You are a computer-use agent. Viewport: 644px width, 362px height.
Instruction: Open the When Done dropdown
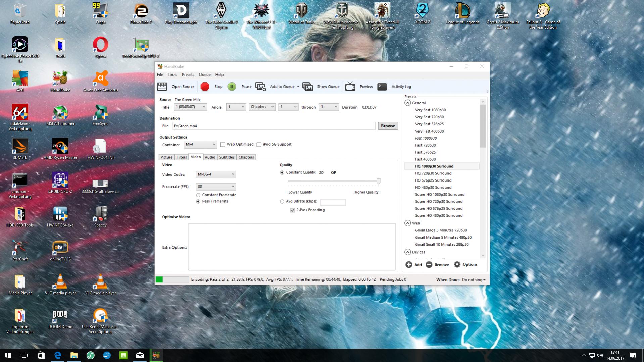click(x=474, y=280)
